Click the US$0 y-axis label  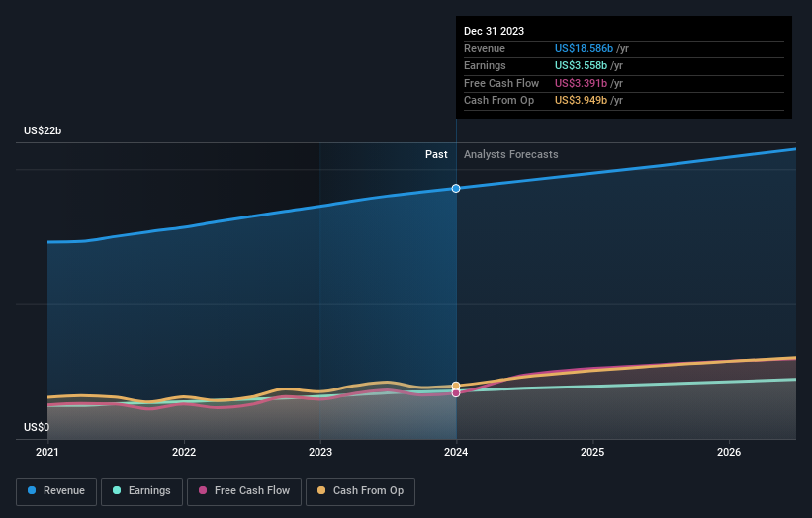coord(37,427)
